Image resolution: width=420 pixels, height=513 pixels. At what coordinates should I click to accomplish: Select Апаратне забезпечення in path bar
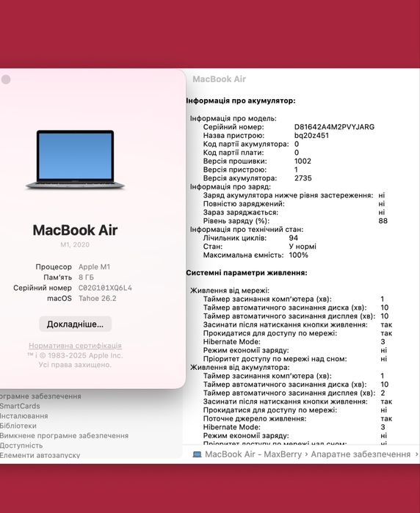pos(361,454)
